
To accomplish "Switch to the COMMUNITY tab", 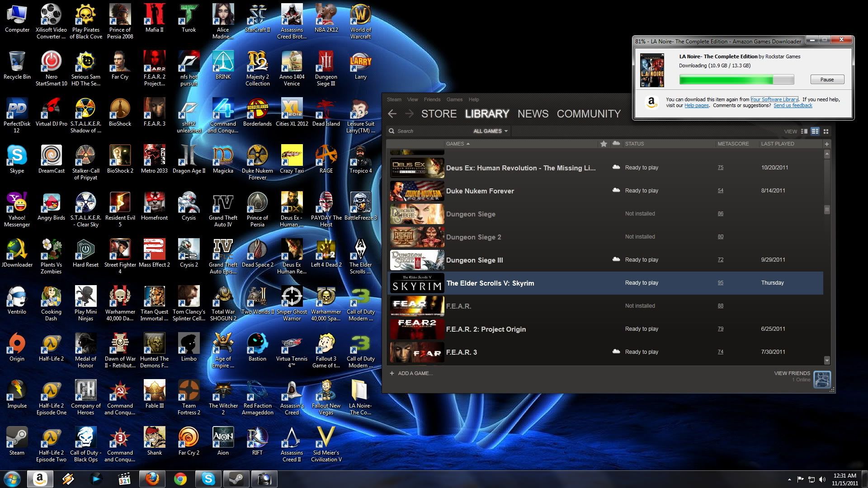I will click(589, 114).
